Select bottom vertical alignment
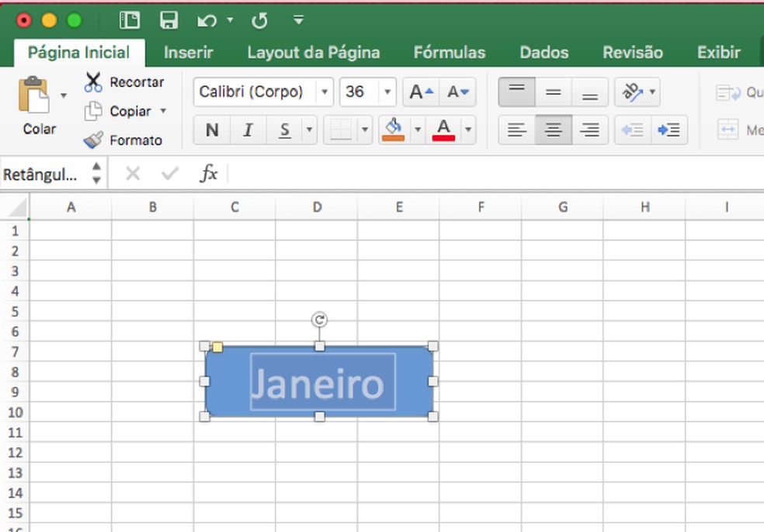Screen dimensions: 764x532 [x=590, y=92]
